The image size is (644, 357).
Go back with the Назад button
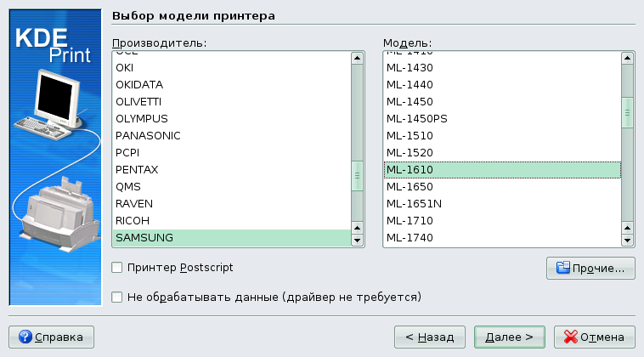pos(430,337)
